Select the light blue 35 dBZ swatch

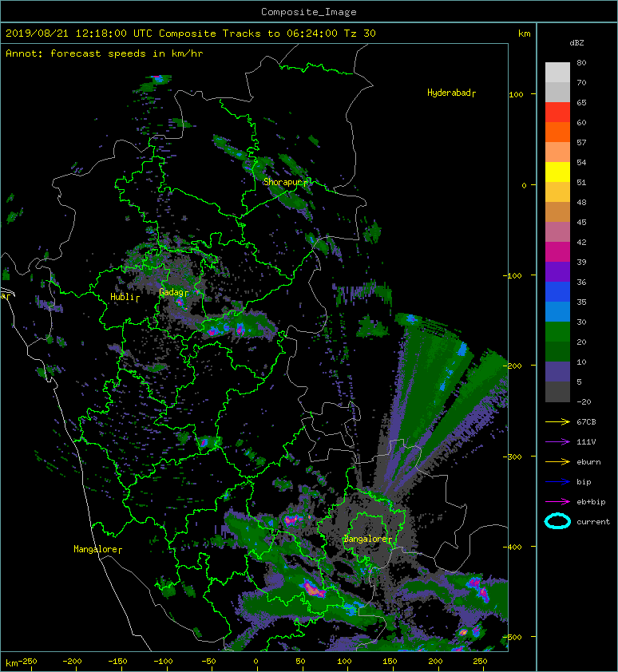557,311
